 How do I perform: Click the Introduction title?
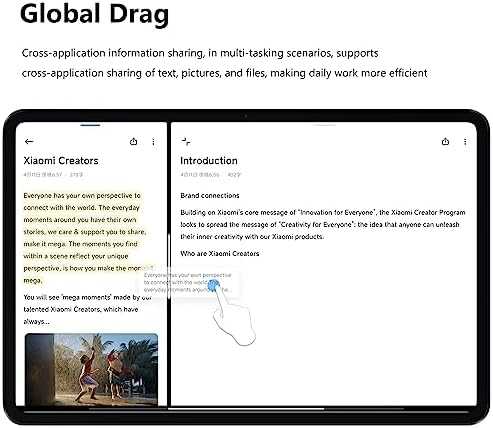click(x=209, y=161)
